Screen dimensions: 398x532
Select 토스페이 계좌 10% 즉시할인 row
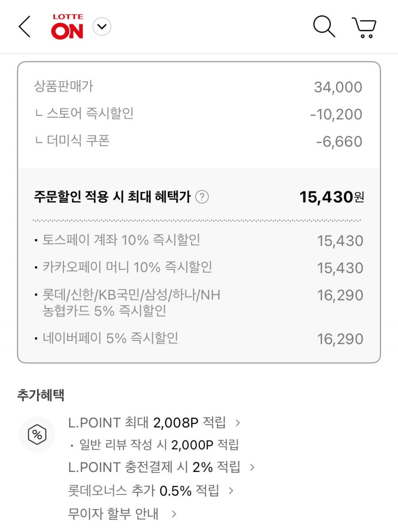pyautogui.click(x=199, y=240)
